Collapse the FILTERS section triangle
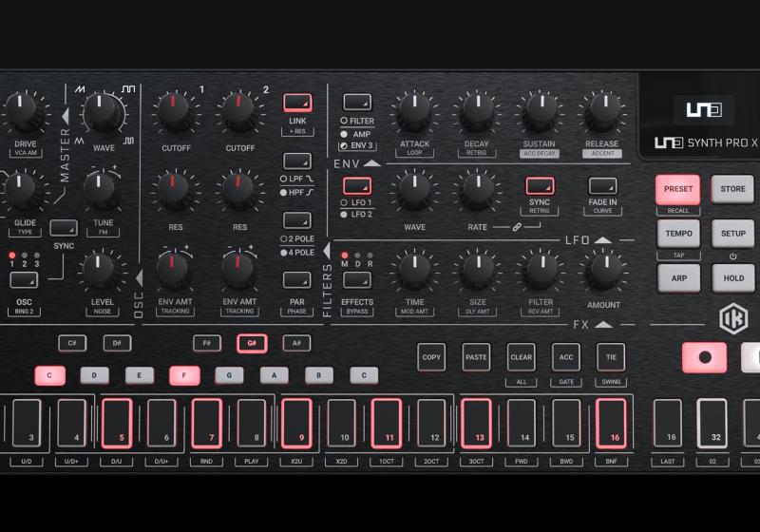The width and height of the screenshot is (760, 532). tap(327, 251)
